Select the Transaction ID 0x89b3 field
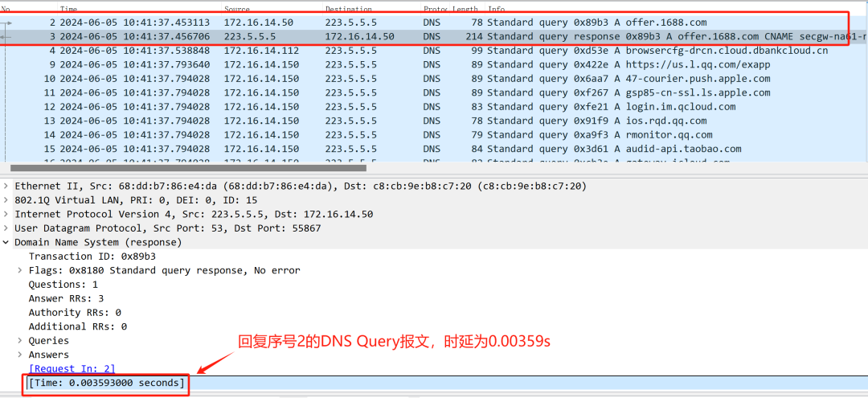 coord(92,256)
